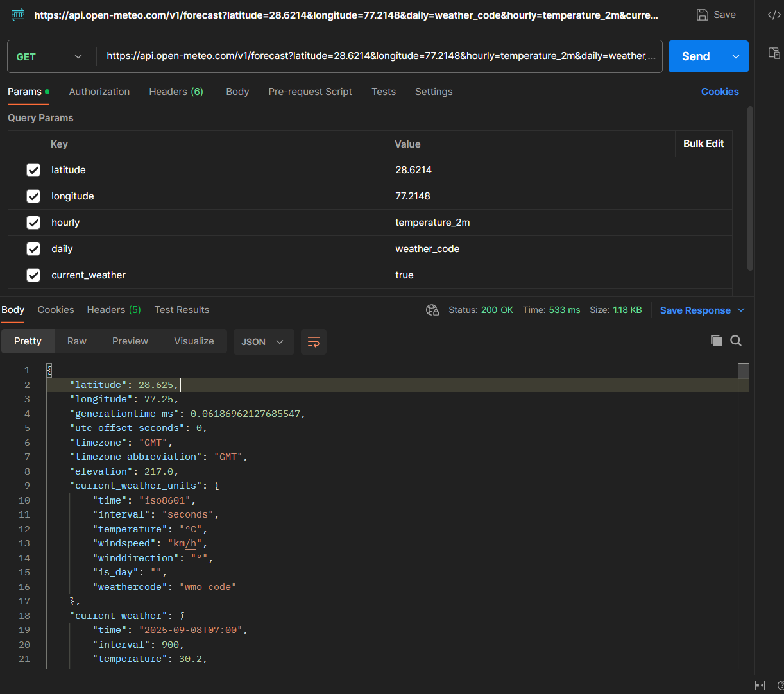This screenshot has height=694, width=784.
Task: Search within the response body
Action: 736,341
